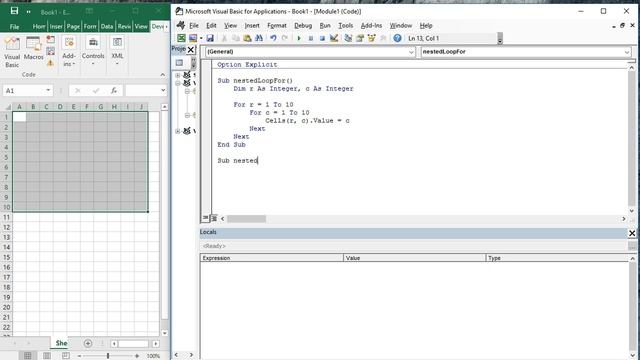Switch to Excel Insert tab
Image resolution: width=640 pixels, height=360 pixels.
tap(56, 27)
